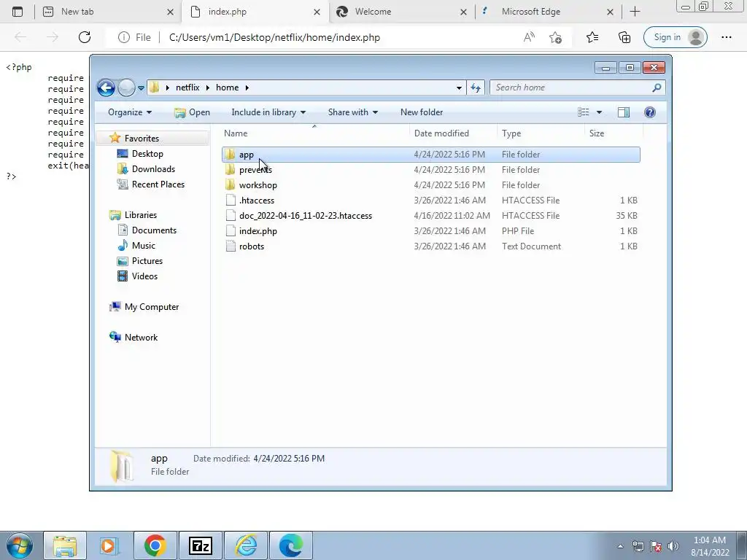Click the Windows Start button

point(19,545)
